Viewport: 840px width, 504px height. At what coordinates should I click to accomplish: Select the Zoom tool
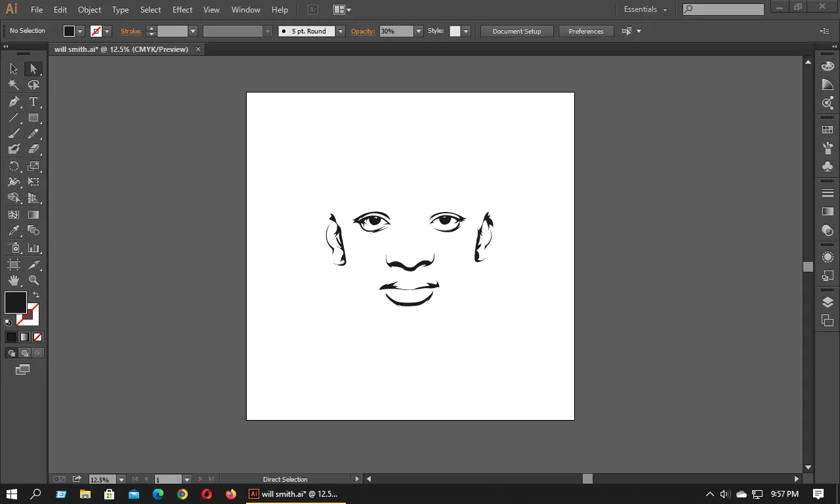tap(33, 280)
